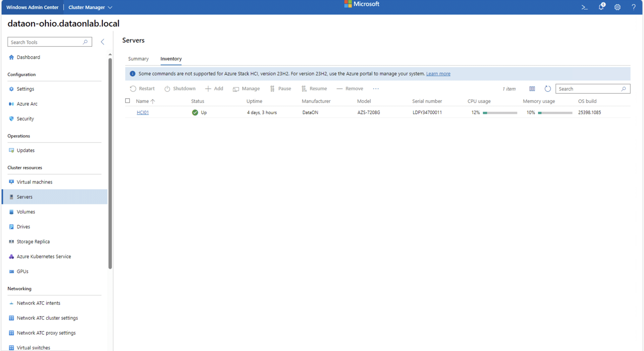Click the DataON manufacturer cell
Screen dimensions: 644x351
pyautogui.click(x=310, y=113)
